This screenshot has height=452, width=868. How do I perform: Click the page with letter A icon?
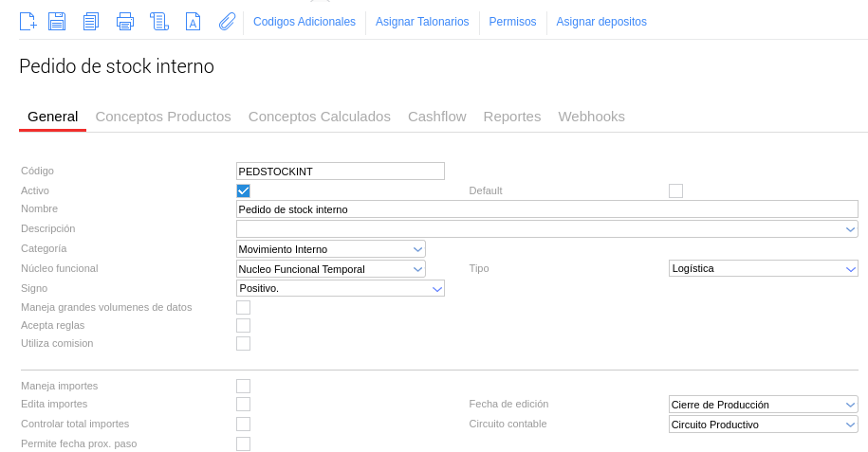193,21
